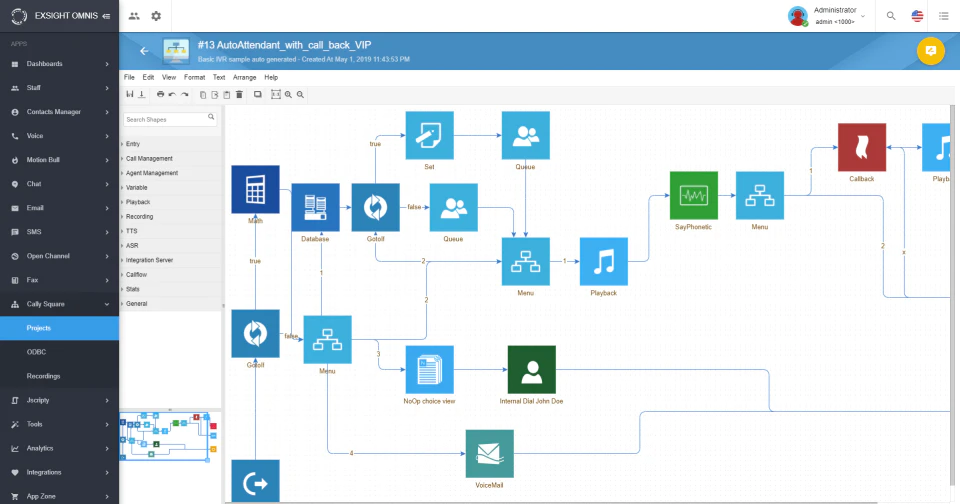This screenshot has width=960, height=504.
Task: Select the Internal Dial John Doe node
Action: 531,370
